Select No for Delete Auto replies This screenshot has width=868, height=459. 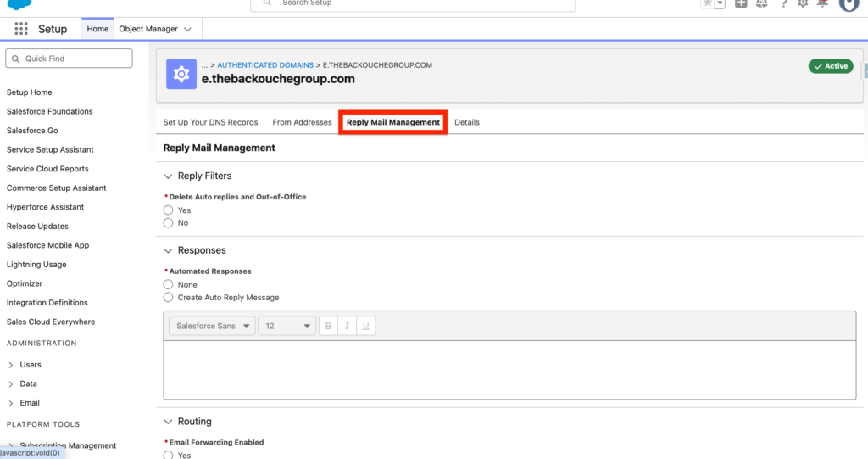[x=169, y=223]
